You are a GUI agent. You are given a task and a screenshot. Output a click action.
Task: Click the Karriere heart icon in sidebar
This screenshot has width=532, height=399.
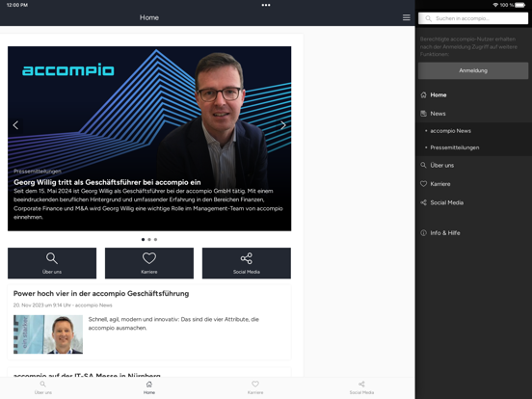point(423,184)
